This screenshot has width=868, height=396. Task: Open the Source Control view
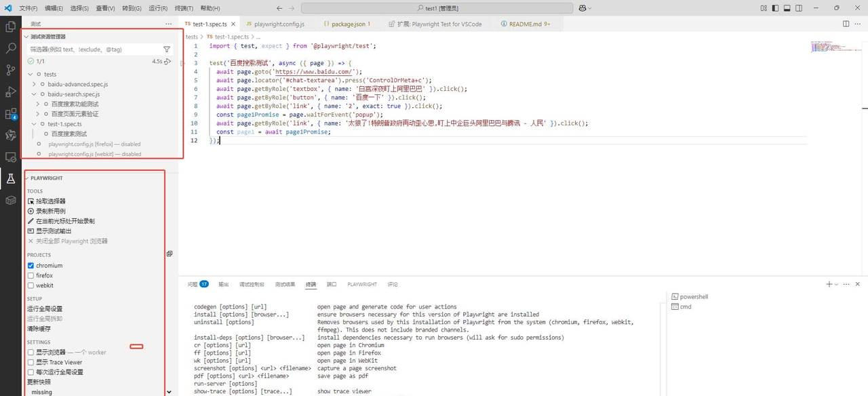tap(10, 70)
